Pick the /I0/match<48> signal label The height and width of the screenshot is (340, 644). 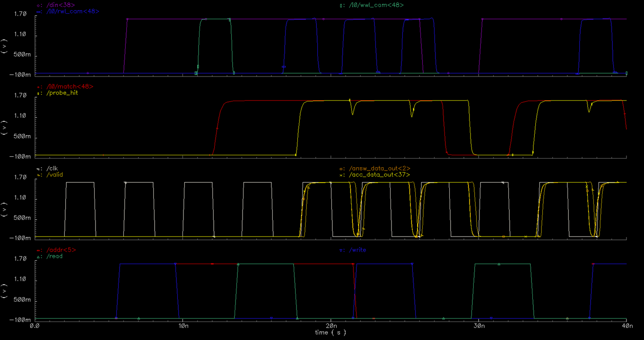[x=69, y=87]
